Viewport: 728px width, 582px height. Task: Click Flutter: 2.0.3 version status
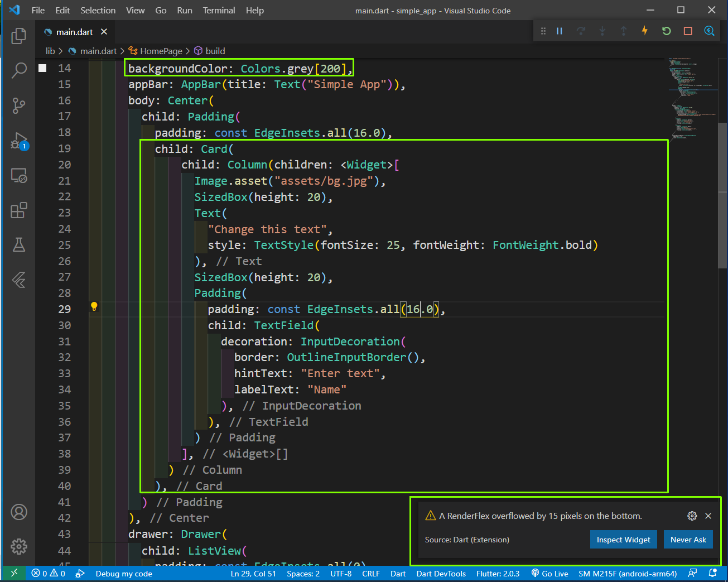pyautogui.click(x=498, y=573)
